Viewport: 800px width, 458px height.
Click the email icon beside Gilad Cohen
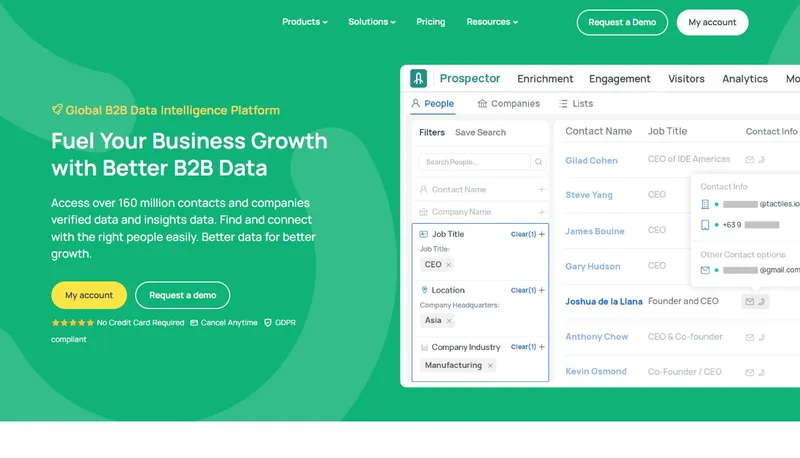(749, 160)
